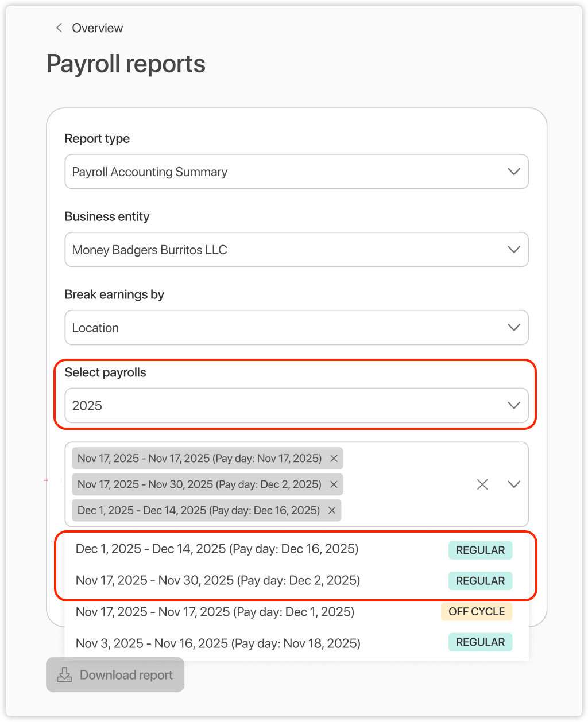Open the Break earnings by dropdown

pos(296,328)
